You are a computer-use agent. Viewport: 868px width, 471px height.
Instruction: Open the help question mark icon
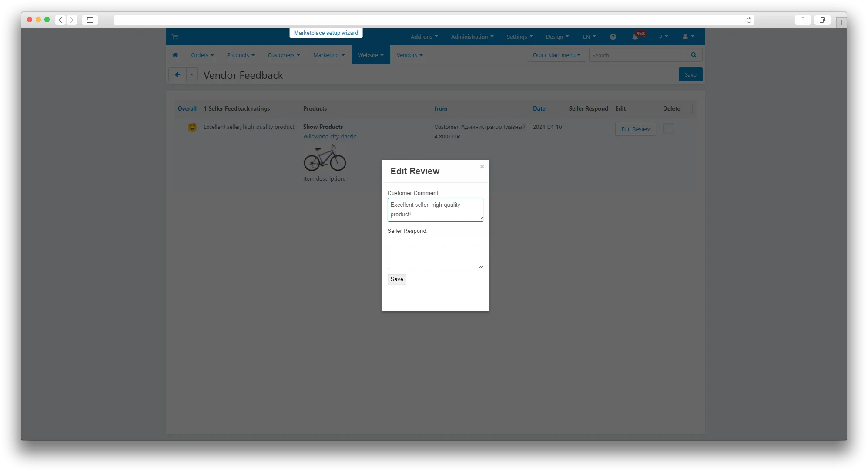pos(613,37)
